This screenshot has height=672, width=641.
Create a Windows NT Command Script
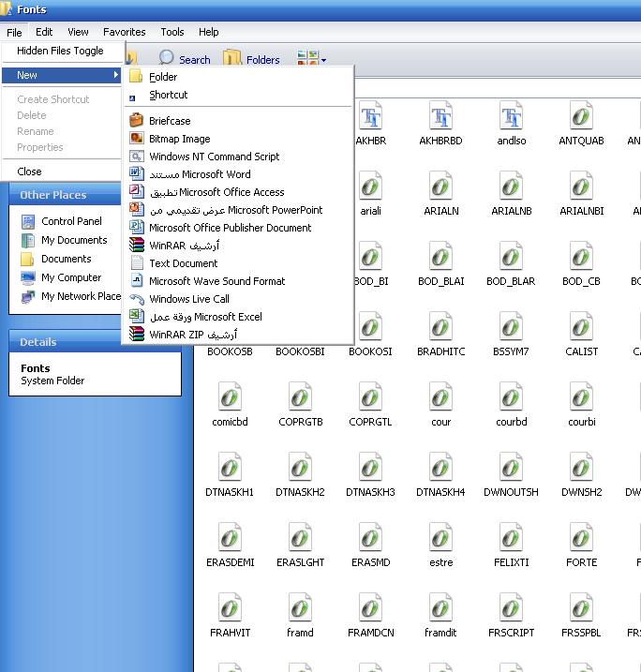point(238,157)
